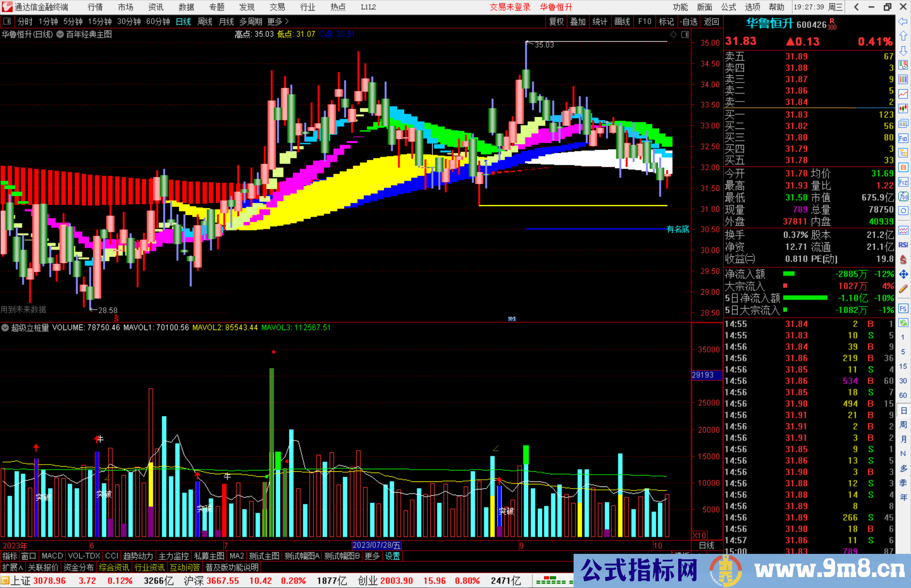
Task: Select the MACD indicator tab
Action: pos(52,556)
